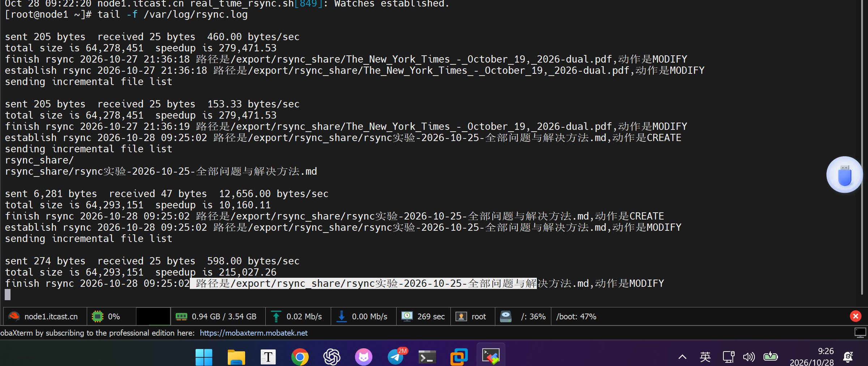Click the "269 sec" uptime value
Viewport: 868px width, 366px height.
(x=431, y=316)
